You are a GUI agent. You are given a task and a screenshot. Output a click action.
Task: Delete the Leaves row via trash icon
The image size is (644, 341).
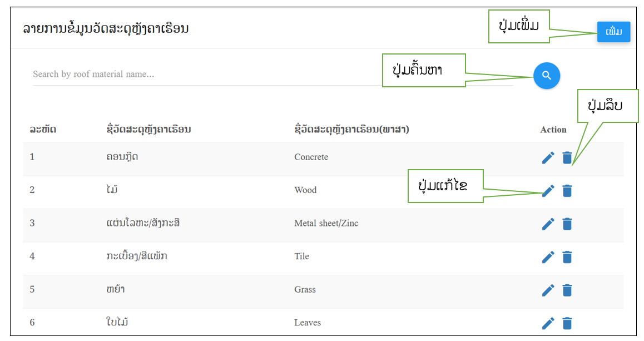(x=567, y=323)
